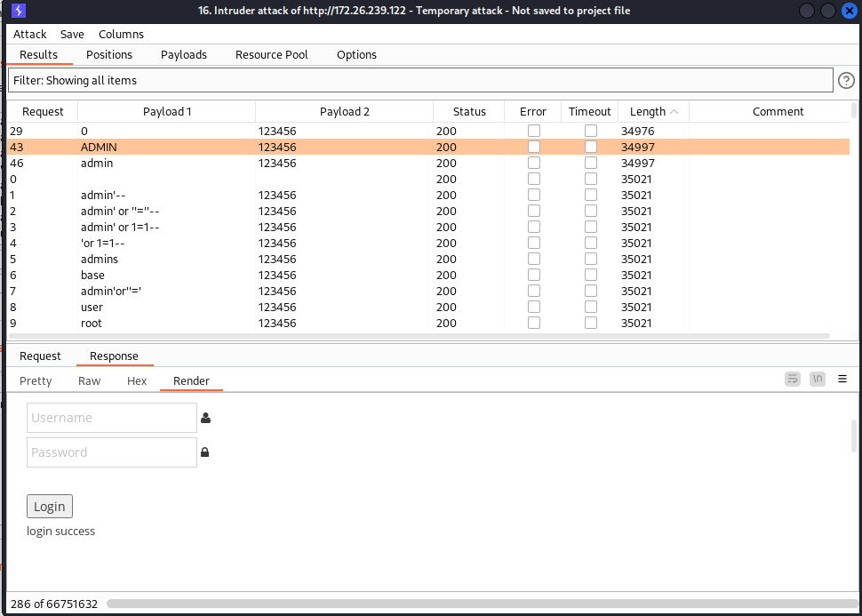The width and height of the screenshot is (862, 616).
Task: Toggle show non-printable characters \n icon
Action: [x=818, y=379]
